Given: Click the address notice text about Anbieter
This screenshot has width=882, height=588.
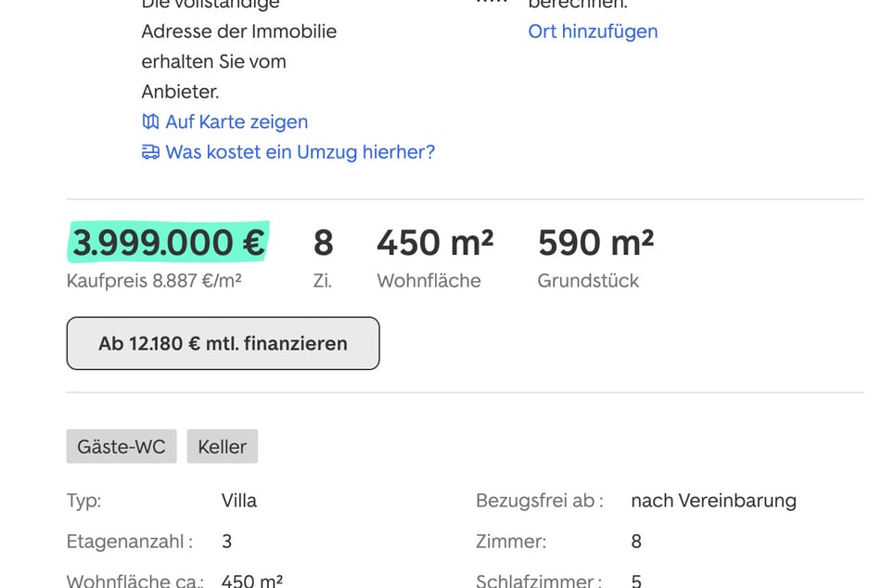Looking at the screenshot, I should point(238,61).
